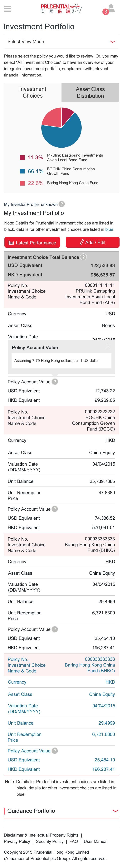Switch to Asset Class Distribution tab
This screenshot has height=868, width=123.
point(90,92)
